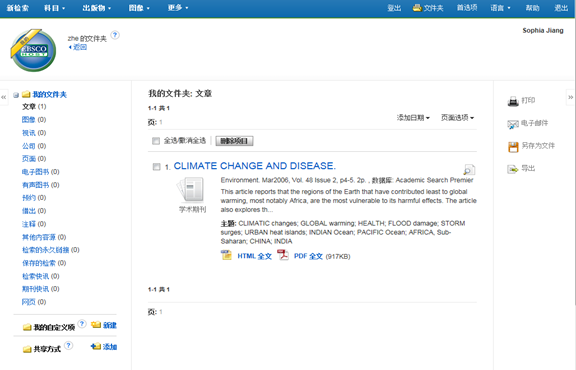Click the EBSCOhost logo
Screen dimensions: 576x370
pos(33,50)
